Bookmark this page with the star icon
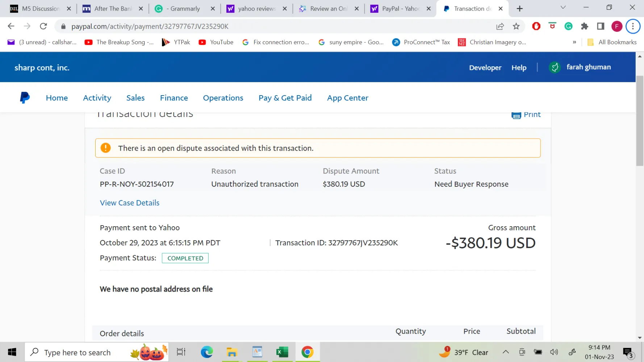 point(516,26)
